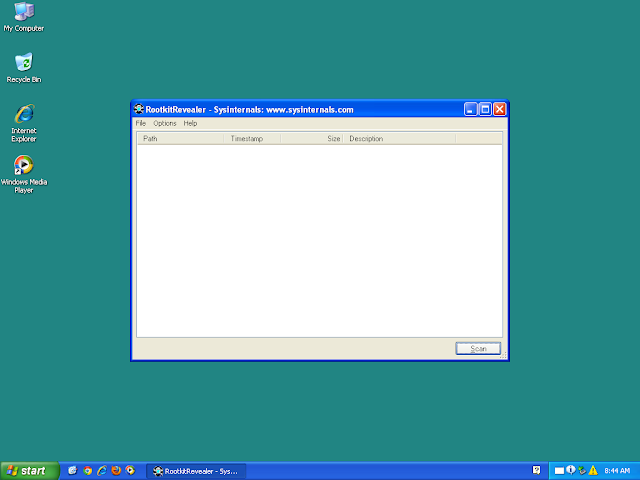Click the Scan button

coord(478,349)
